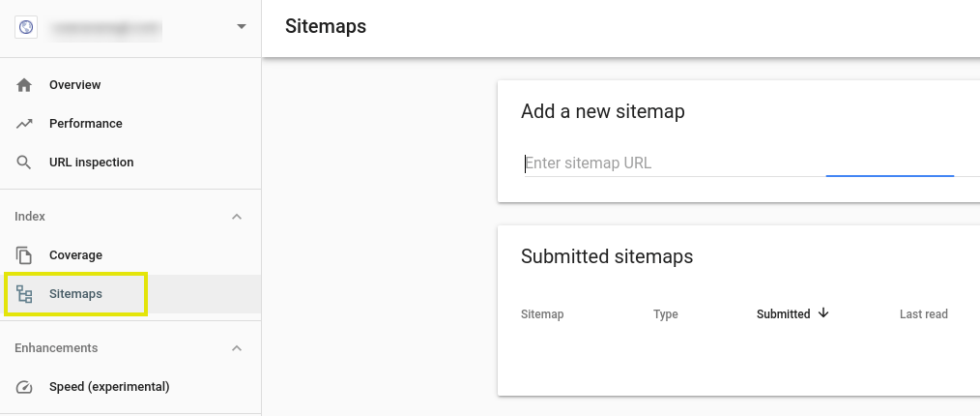The image size is (980, 416).
Task: Sort by the Submitted column header
Action: tap(783, 314)
